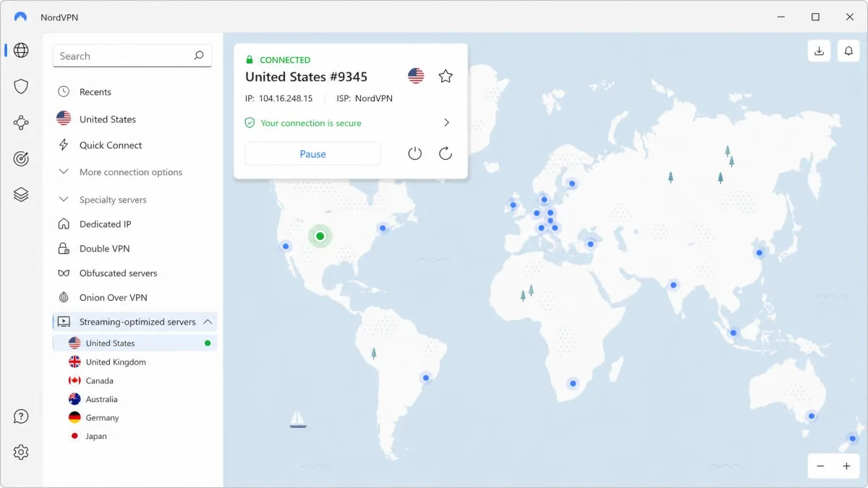This screenshot has height=488, width=868.
Task: Click the reconnect refresh icon
Action: (x=446, y=153)
